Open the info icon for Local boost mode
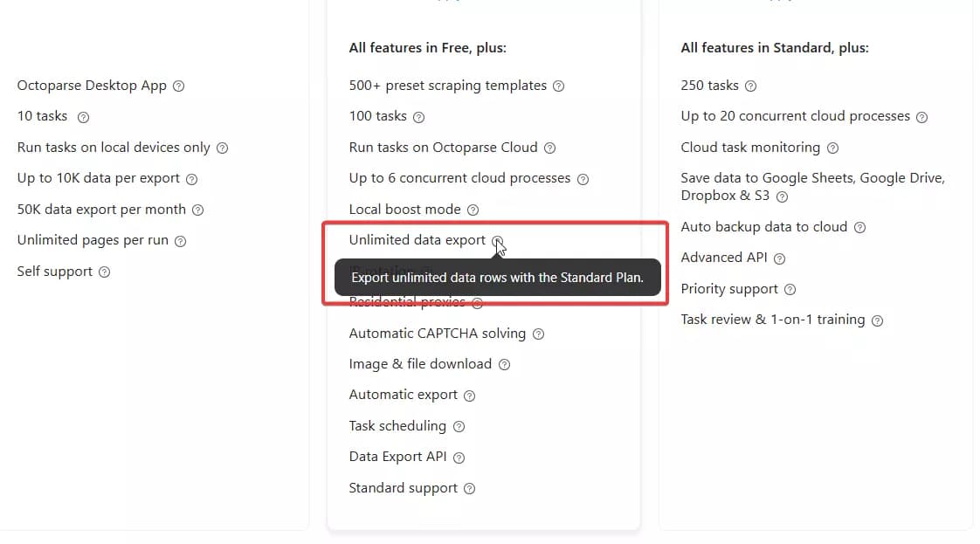Screen dimensions: 980x544 [473, 210]
